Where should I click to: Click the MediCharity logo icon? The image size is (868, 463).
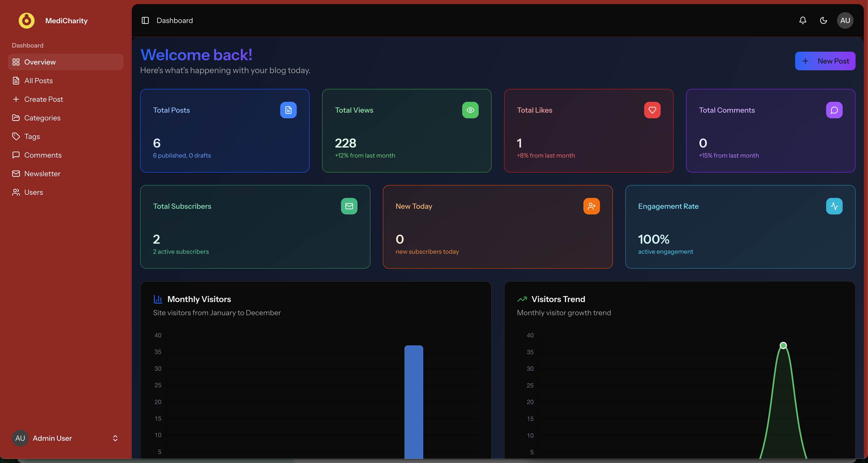[27, 20]
